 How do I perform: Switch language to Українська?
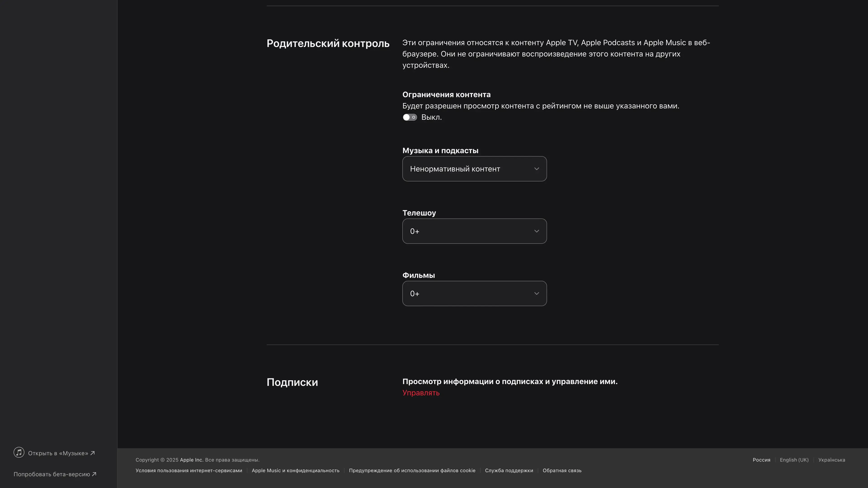(x=831, y=460)
